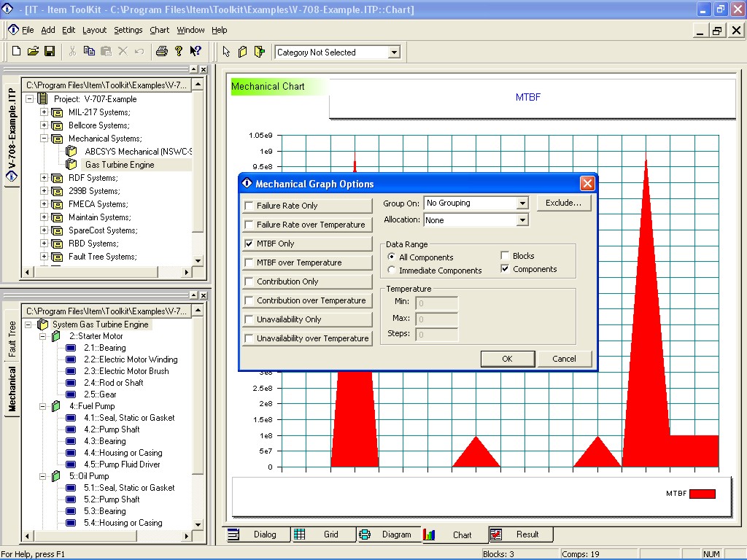Click the Copy toolbar icon
The image size is (747, 560).
tap(89, 51)
